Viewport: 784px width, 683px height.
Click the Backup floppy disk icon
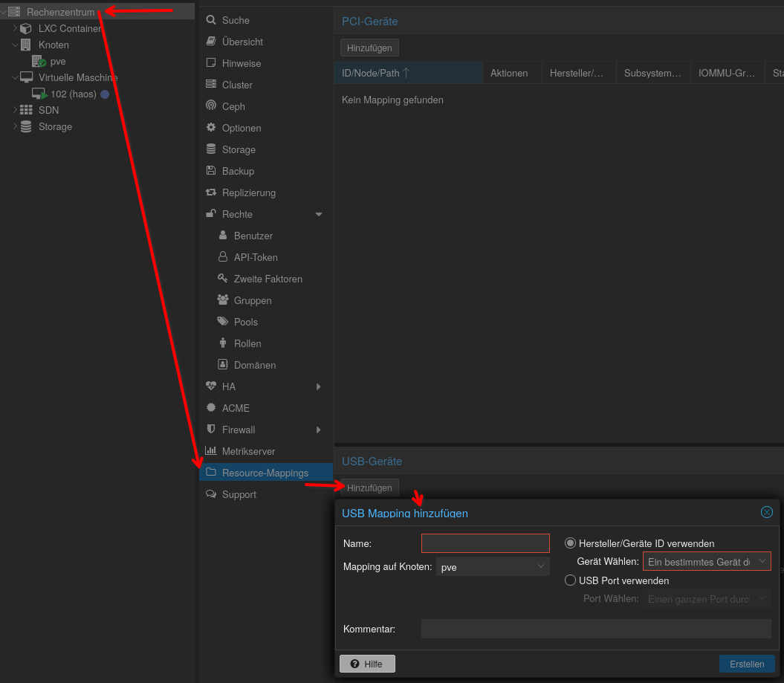[x=211, y=171]
